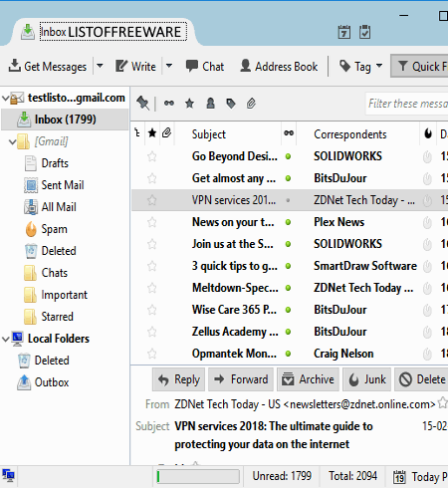This screenshot has height=488, width=448.
Task: Open the Outbox folder
Action: (x=43, y=382)
